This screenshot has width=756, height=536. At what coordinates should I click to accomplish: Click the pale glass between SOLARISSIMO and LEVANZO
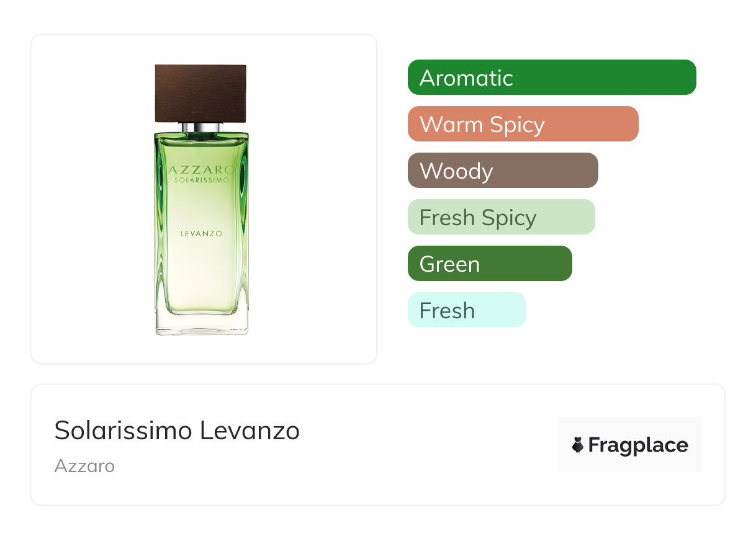(x=201, y=207)
